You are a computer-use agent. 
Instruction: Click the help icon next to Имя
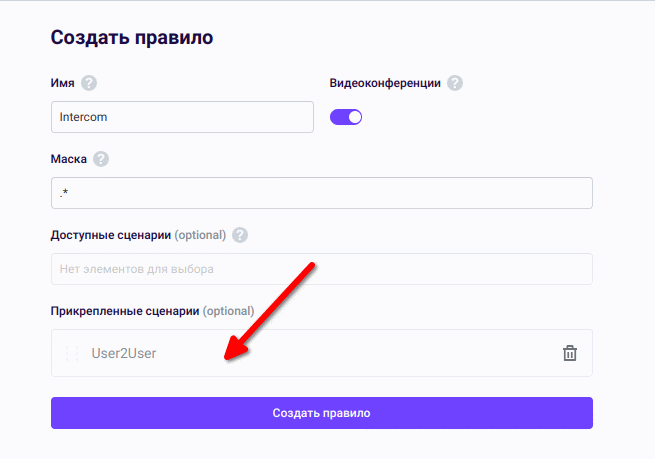89,83
